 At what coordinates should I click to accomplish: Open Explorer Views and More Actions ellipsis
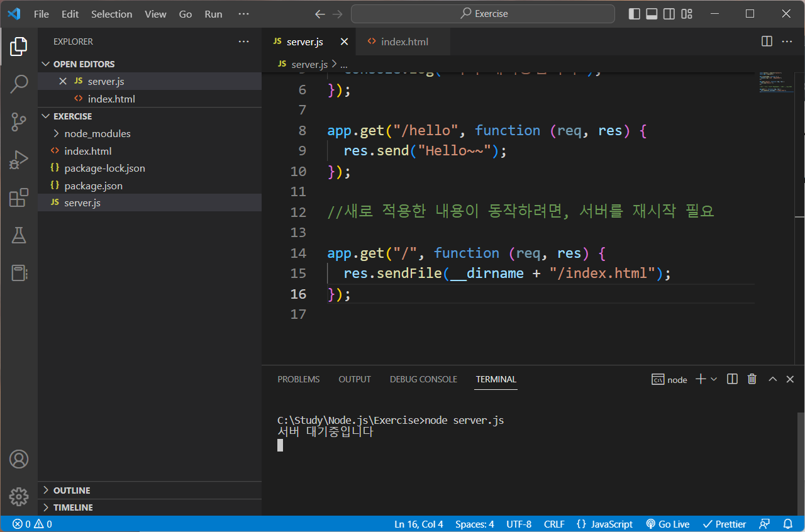(x=244, y=42)
